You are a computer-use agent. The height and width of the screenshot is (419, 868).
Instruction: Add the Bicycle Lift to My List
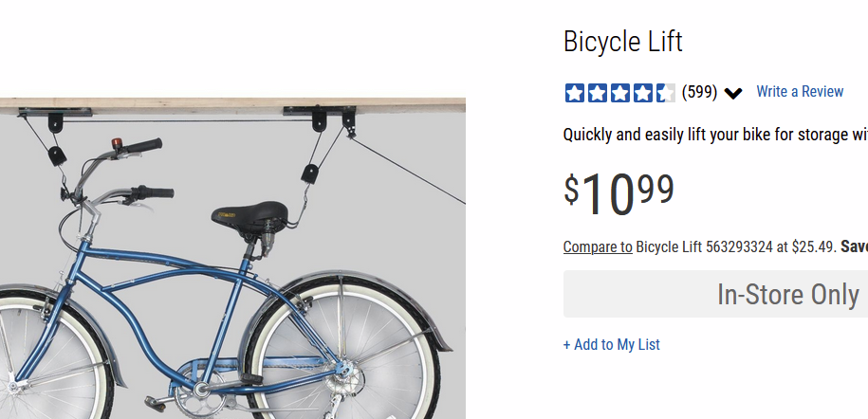coord(611,344)
